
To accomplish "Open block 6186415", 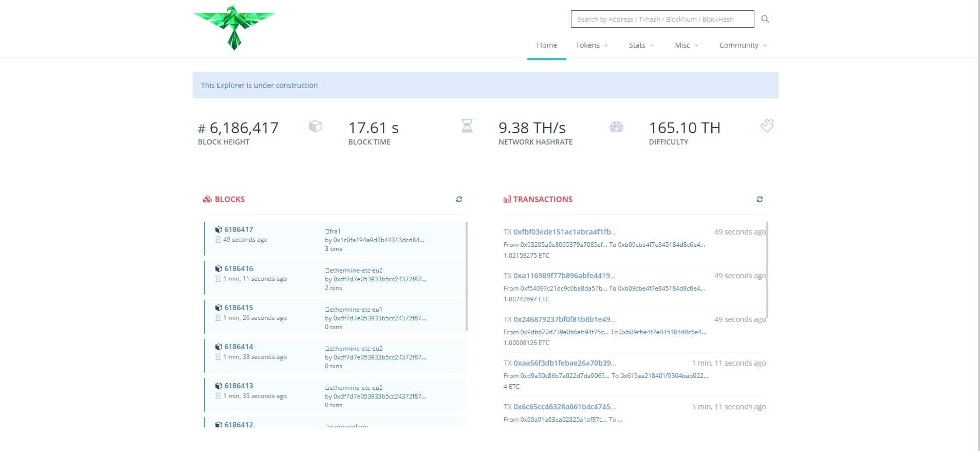I will click(x=238, y=308).
